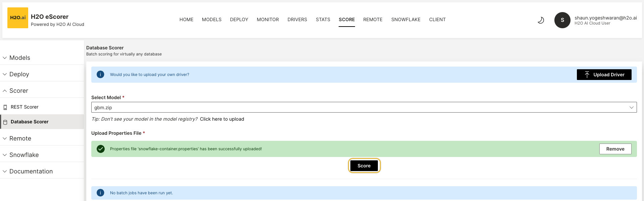This screenshot has width=644, height=201.
Task: Click the Upload Driver button
Action: tap(604, 75)
